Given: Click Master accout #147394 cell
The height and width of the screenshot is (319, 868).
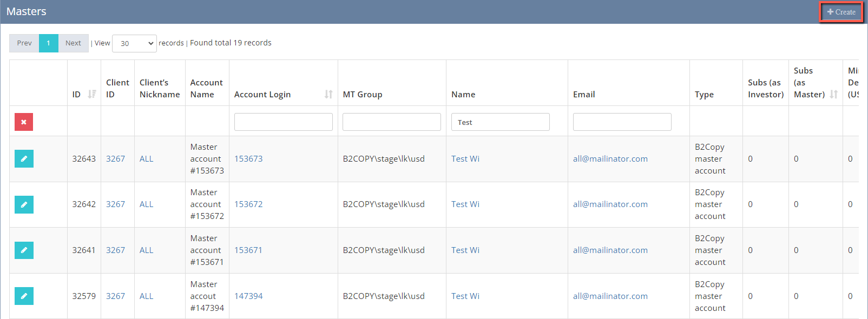Looking at the screenshot, I should [207, 296].
